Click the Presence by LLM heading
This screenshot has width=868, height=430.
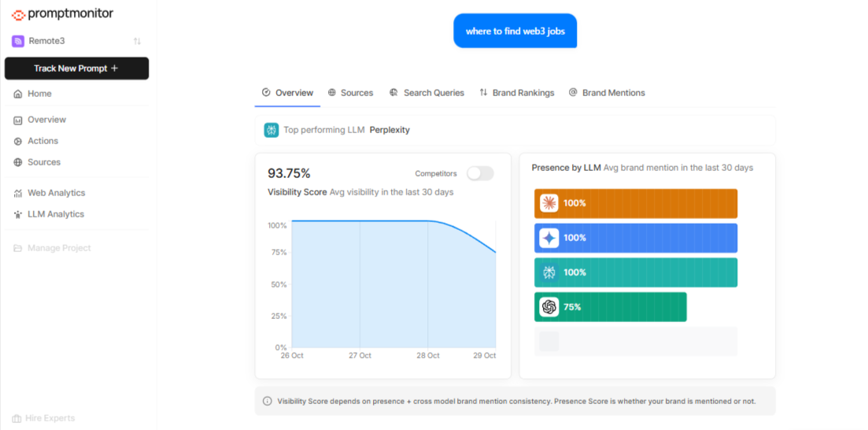566,167
